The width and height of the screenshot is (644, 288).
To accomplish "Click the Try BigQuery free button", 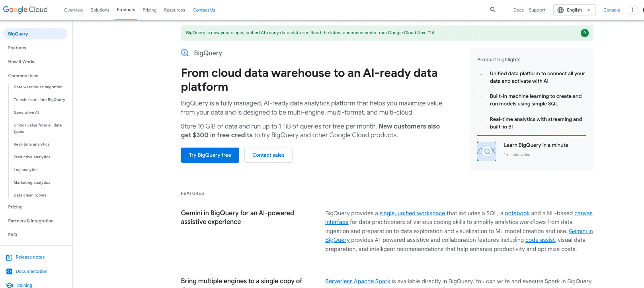I will [210, 155].
